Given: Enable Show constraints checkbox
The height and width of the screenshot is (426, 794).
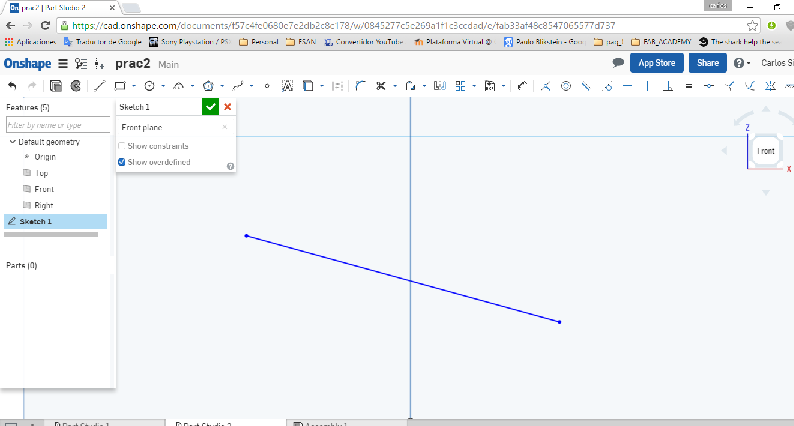Looking at the screenshot, I should pos(122,146).
